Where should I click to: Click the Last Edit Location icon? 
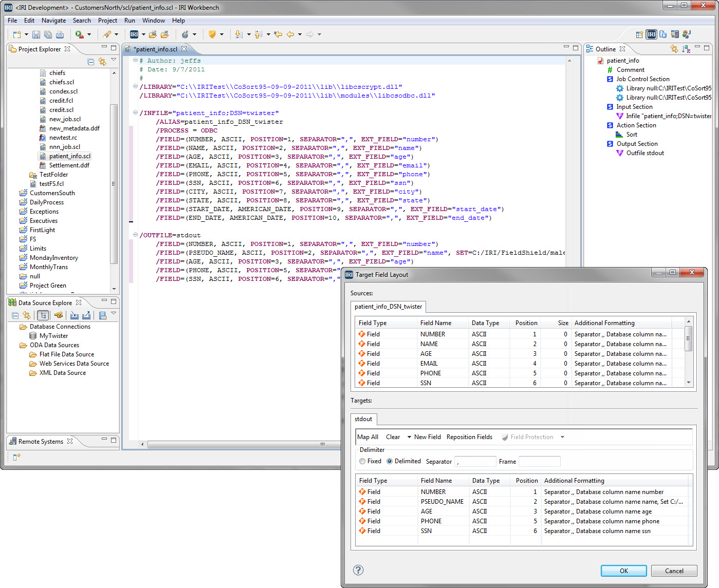(x=278, y=34)
